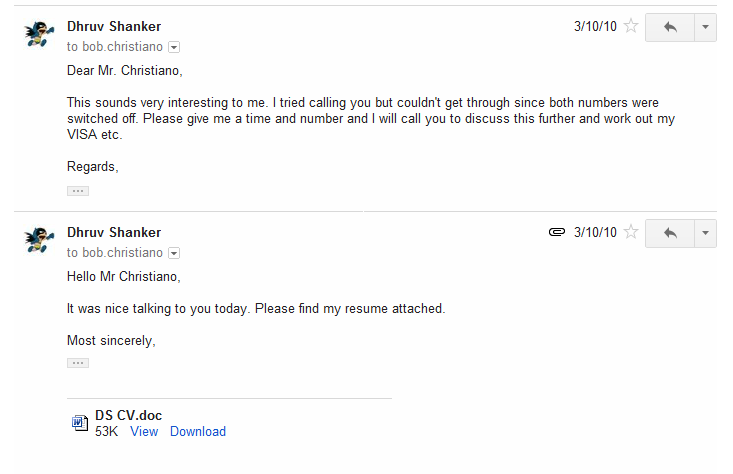Image resolution: width=733 pixels, height=474 pixels.
Task: Click the DS CV.doc file name
Action: point(129,416)
